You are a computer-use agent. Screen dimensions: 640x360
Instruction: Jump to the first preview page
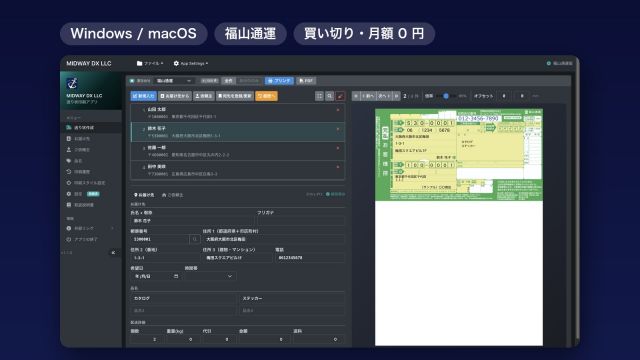[356, 96]
